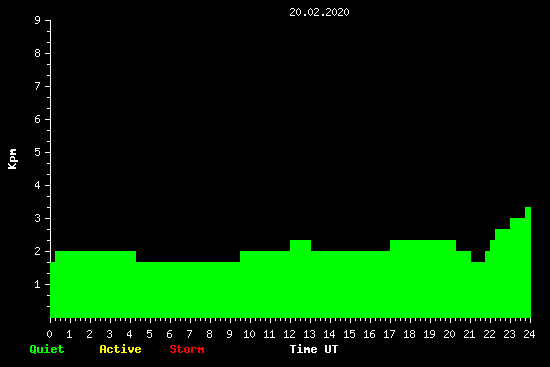Image resolution: width=550 pixels, height=367 pixels.
Task: Click hour 9 on time axis
Action: [229, 334]
